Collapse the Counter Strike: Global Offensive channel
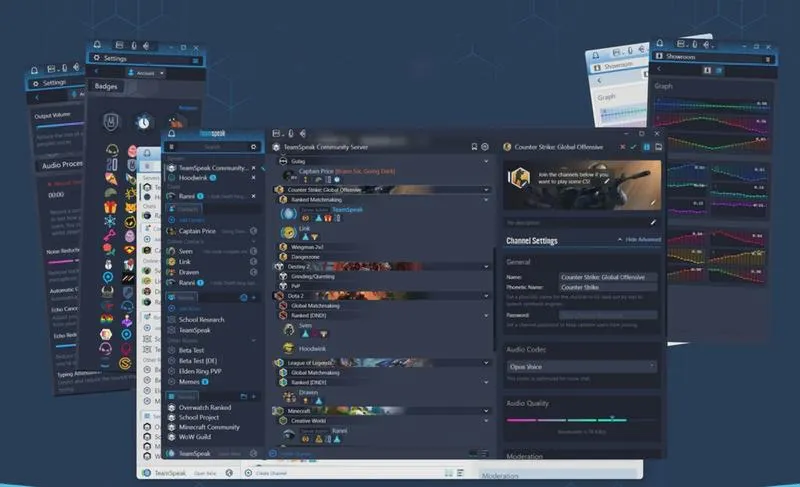The image size is (800, 487). [486, 190]
